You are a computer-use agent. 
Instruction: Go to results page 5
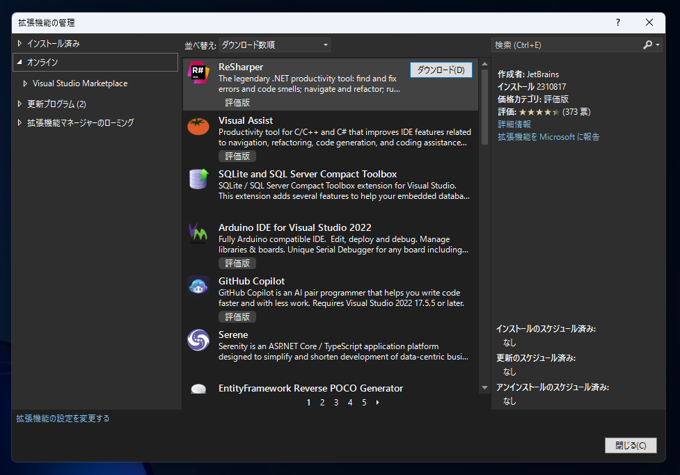tap(364, 403)
